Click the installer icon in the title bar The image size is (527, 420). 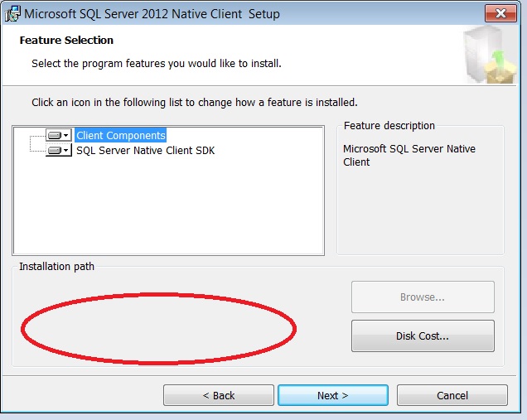pyautogui.click(x=12, y=13)
